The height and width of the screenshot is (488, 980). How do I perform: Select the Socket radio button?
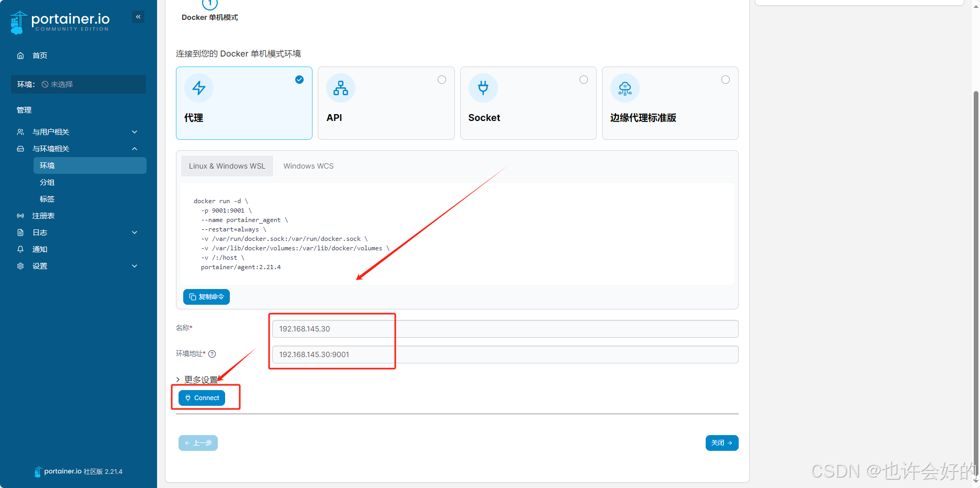pos(584,80)
